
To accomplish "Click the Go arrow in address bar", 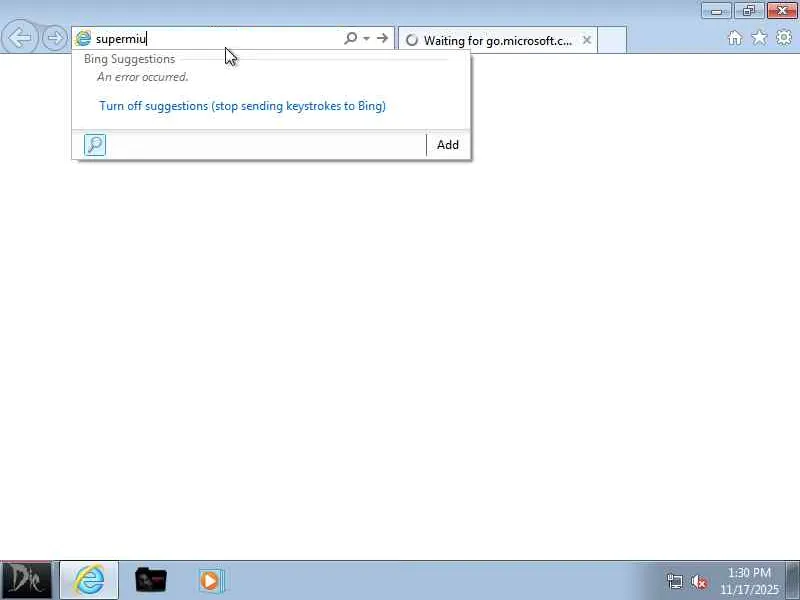I will point(382,38).
